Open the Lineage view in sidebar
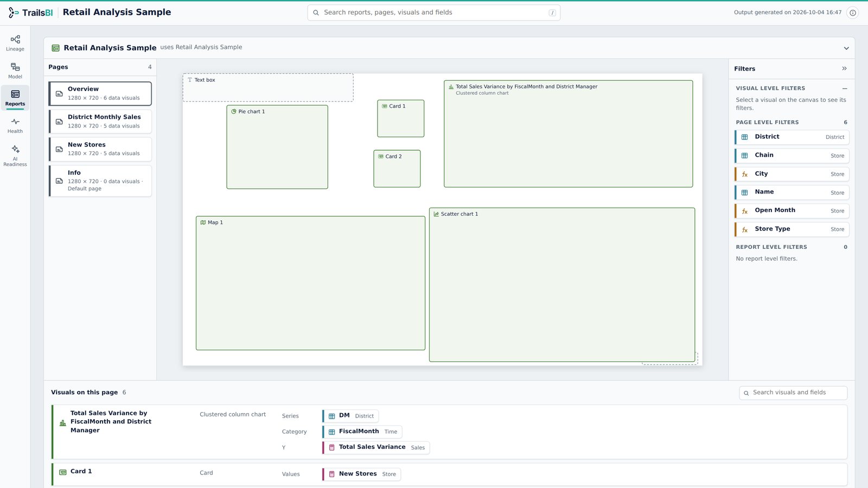The height and width of the screenshot is (488, 868). click(15, 43)
